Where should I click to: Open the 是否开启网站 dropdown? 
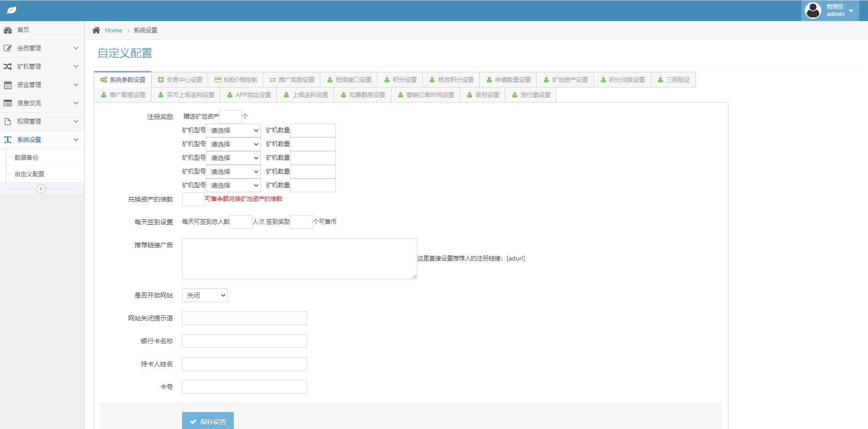tap(205, 295)
